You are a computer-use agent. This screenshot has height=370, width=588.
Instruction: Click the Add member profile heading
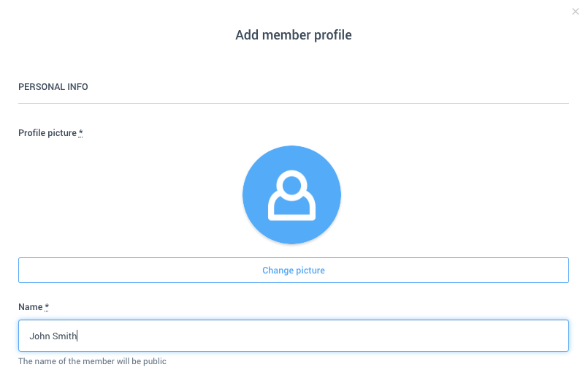[294, 35]
